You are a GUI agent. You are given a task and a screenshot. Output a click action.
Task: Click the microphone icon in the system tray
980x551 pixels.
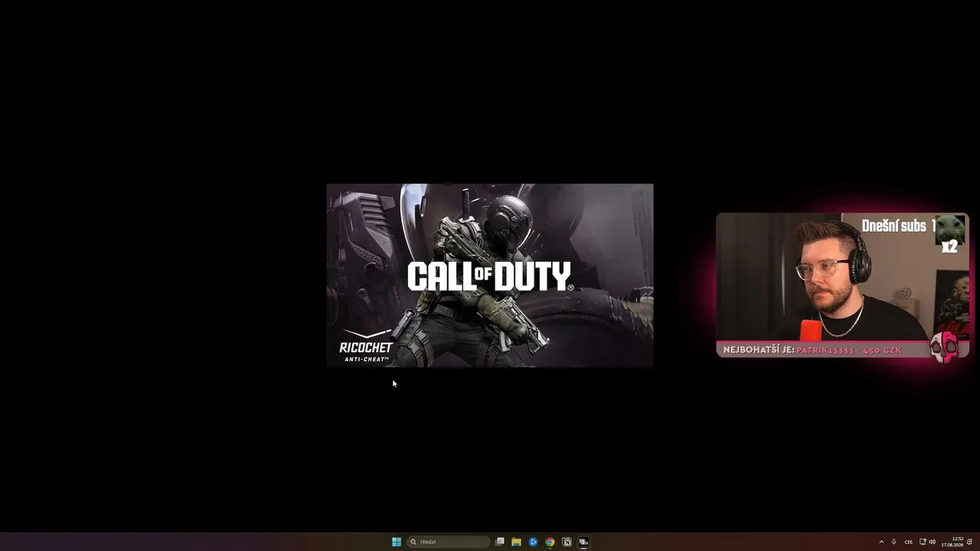[x=893, y=542]
